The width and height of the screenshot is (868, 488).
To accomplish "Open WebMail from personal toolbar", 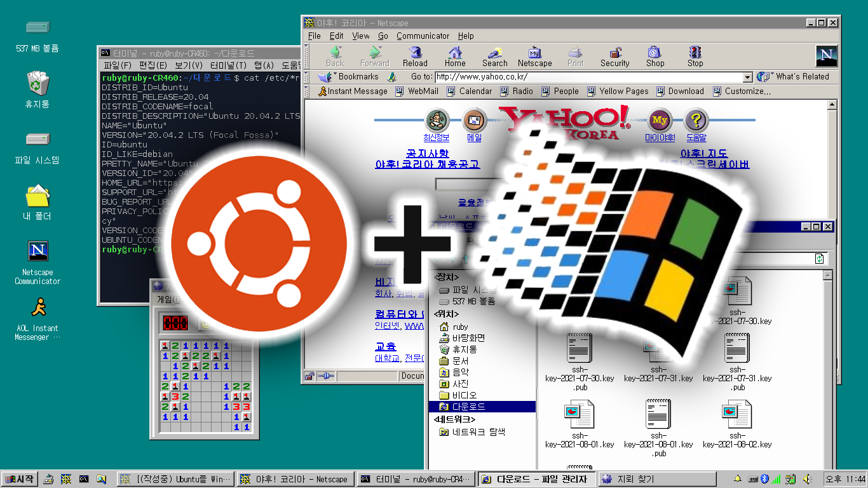I will pos(417,91).
